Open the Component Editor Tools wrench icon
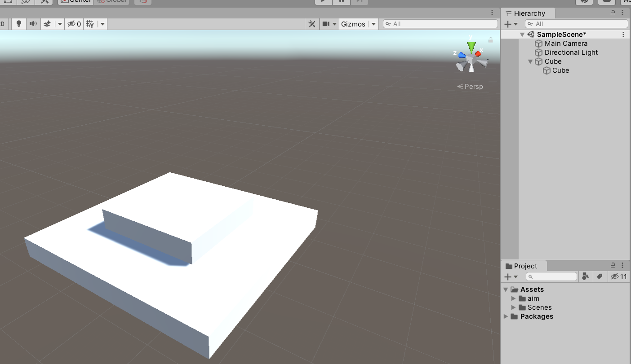 [311, 24]
